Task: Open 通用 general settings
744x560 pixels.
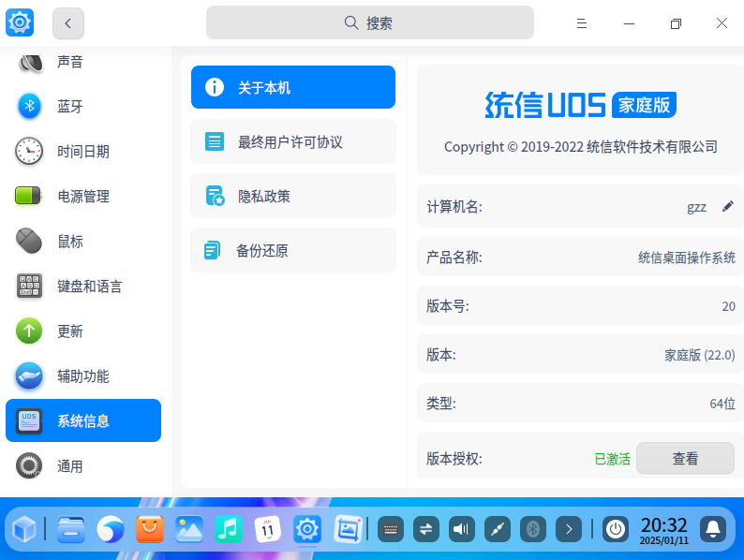Action: (83, 465)
